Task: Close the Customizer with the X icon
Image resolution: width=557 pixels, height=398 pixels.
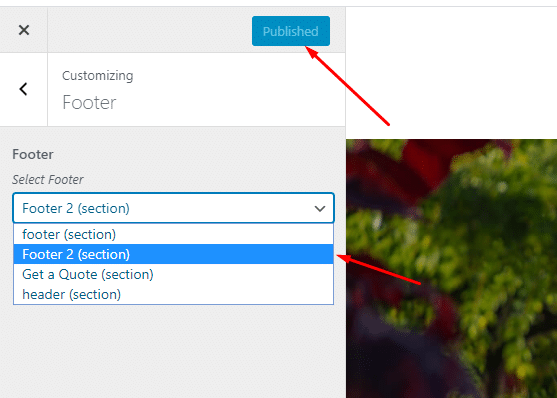Action: [x=24, y=30]
